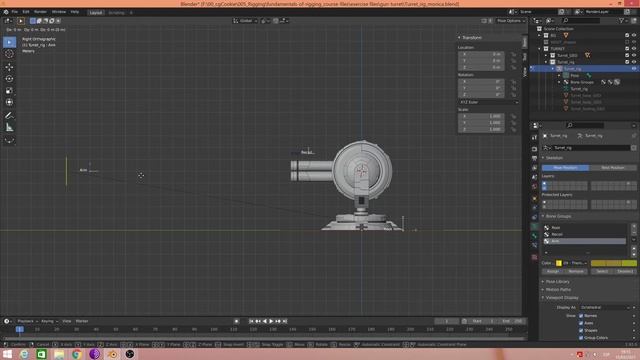Click the Blender logo menu icon
This screenshot has width=640, height=360.
pyautogui.click(x=6, y=12)
